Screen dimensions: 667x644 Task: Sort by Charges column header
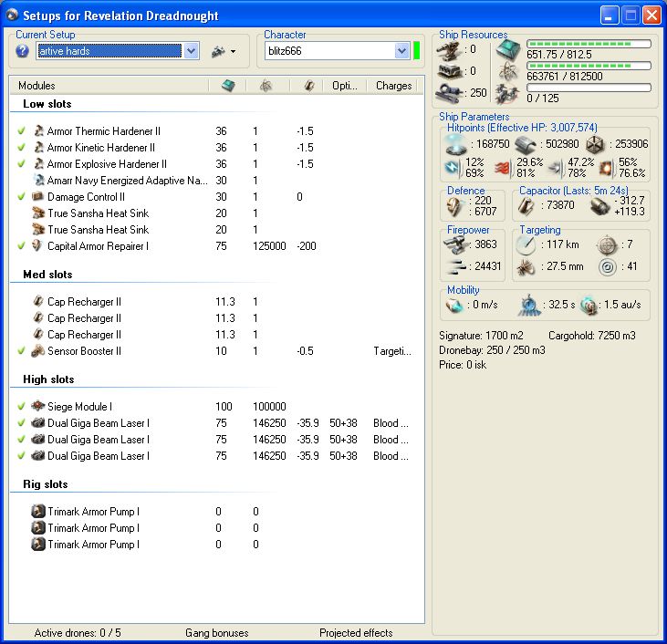(394, 86)
